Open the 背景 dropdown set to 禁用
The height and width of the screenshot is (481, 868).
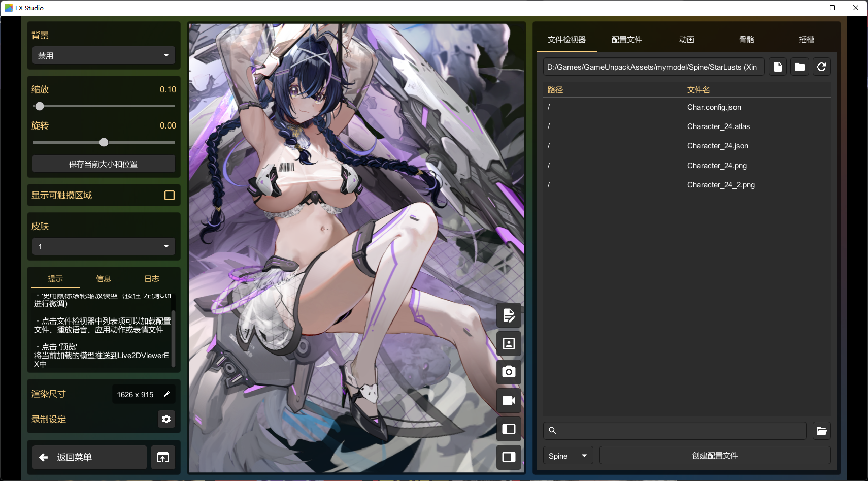[x=104, y=55]
